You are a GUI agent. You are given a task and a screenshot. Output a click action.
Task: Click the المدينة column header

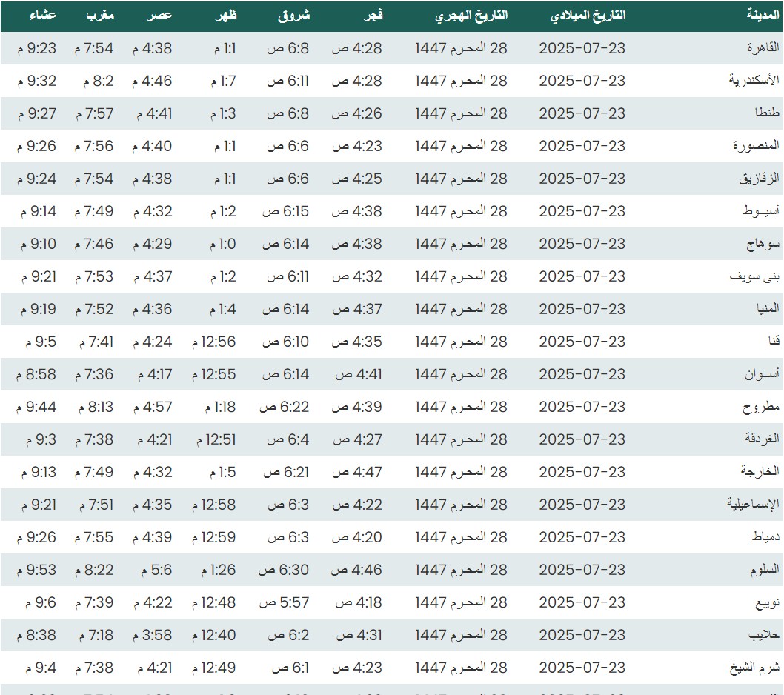pyautogui.click(x=763, y=16)
